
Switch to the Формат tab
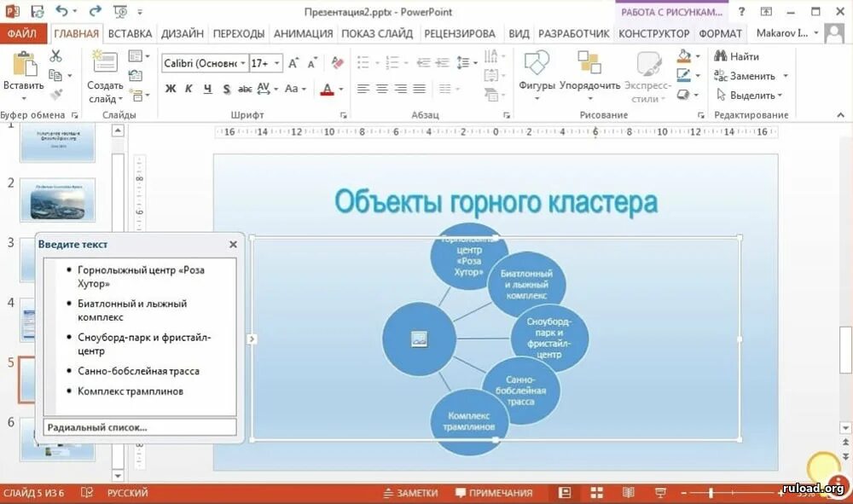pos(720,33)
